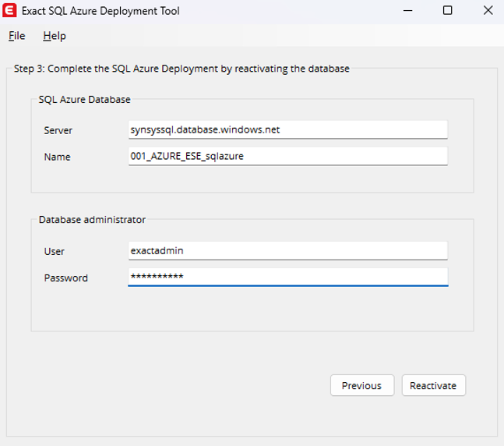504x446 pixels.
Task: Select the database Name field
Action: (x=287, y=157)
